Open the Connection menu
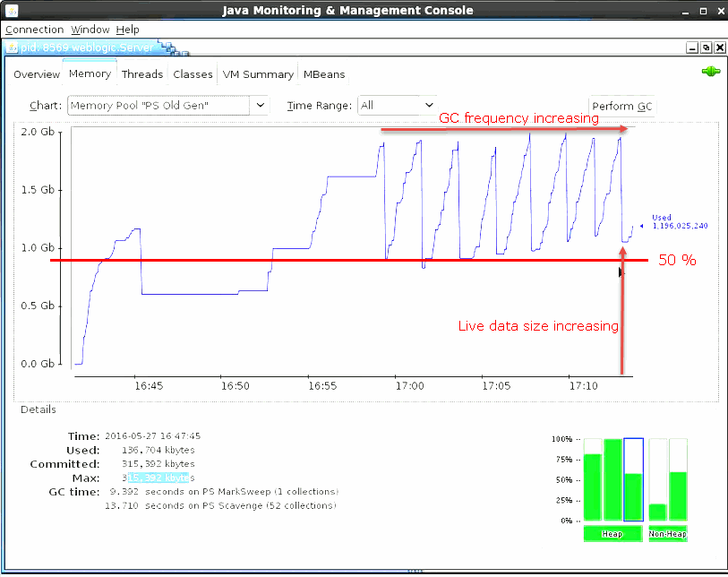 pos(34,30)
